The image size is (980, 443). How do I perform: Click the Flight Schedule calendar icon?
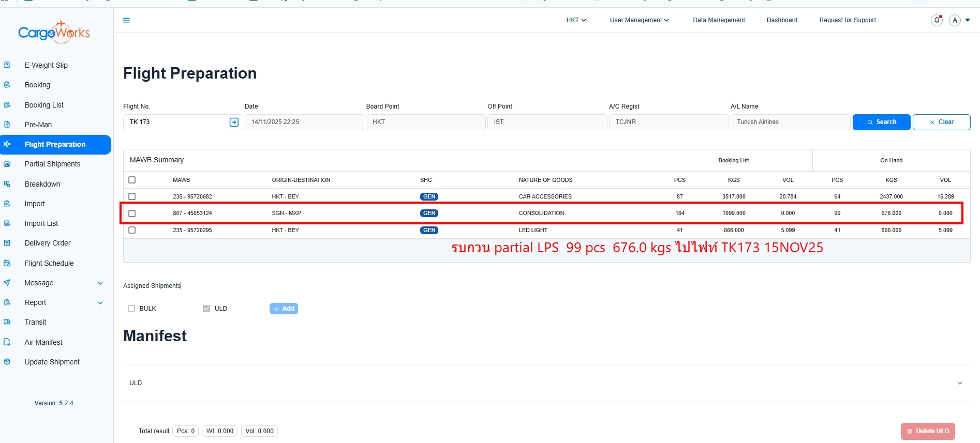[x=7, y=263]
